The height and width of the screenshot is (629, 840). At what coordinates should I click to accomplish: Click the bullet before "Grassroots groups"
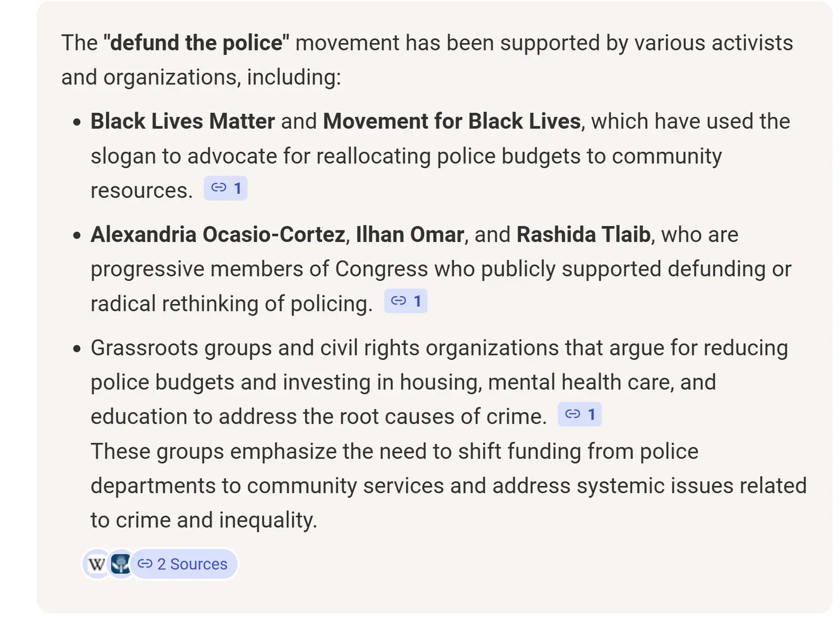click(x=77, y=349)
